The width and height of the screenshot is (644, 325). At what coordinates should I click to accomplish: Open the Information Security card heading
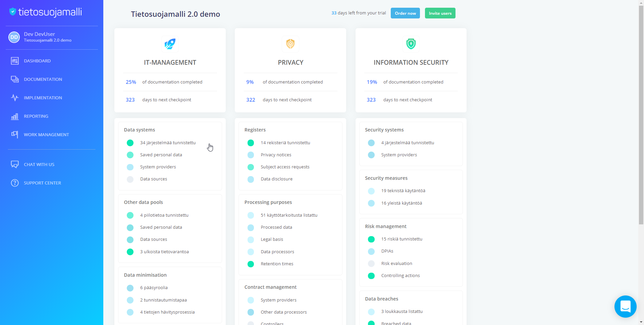tap(411, 62)
